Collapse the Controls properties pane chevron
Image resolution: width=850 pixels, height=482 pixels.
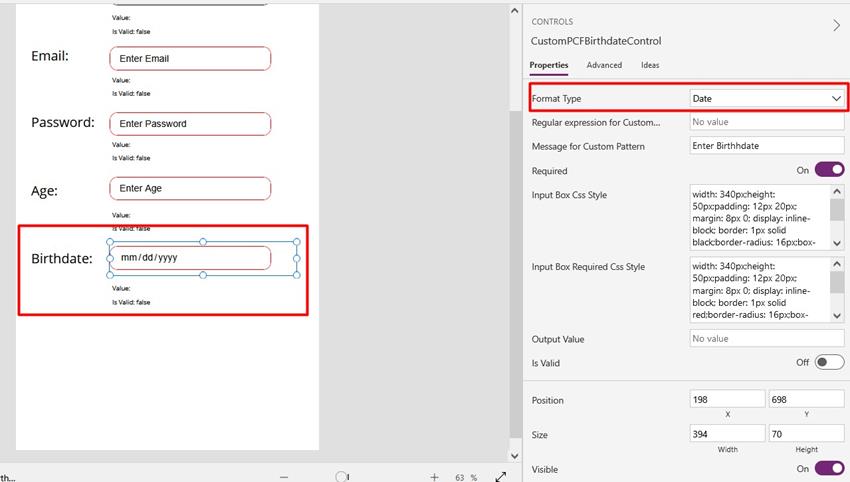coord(836,25)
